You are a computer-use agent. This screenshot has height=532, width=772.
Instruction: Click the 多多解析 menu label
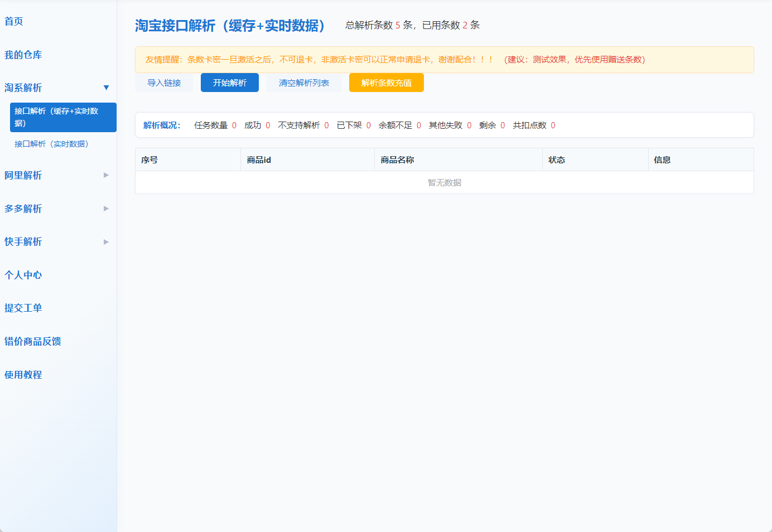23,209
